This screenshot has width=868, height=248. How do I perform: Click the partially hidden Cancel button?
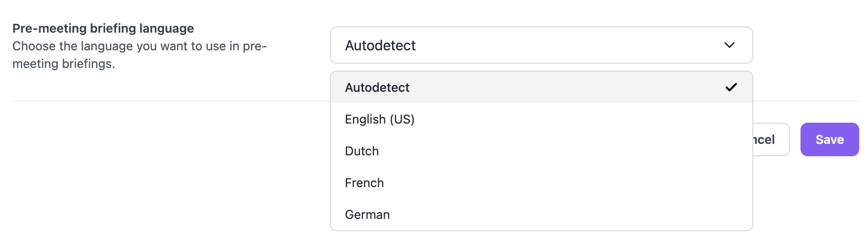770,139
